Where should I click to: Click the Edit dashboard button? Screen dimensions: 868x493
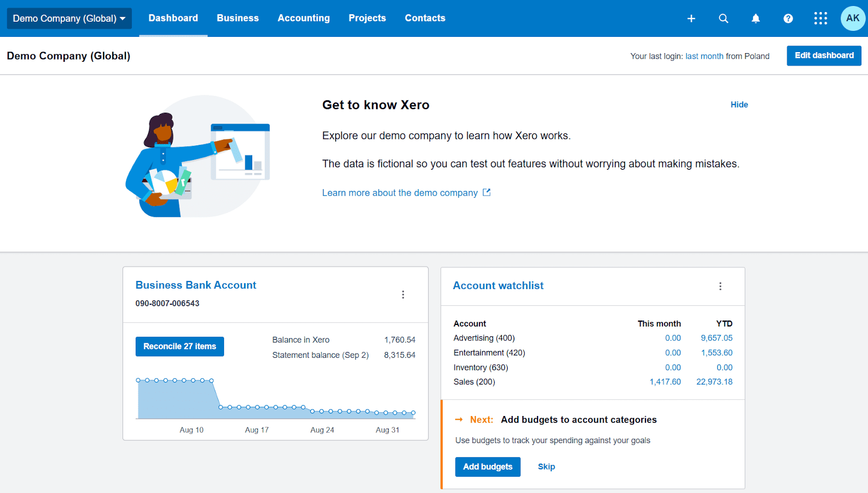click(x=824, y=55)
